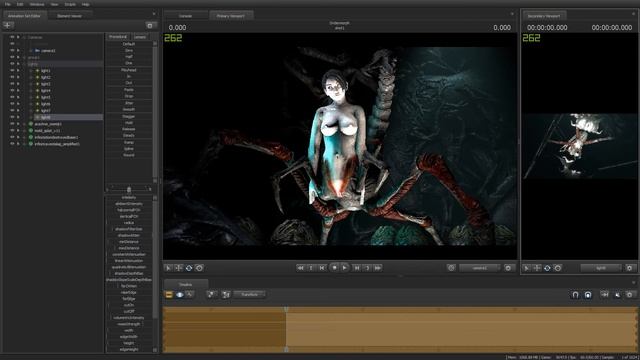Step forward one frame in playback controls
640x360 pixels.
coord(356,268)
